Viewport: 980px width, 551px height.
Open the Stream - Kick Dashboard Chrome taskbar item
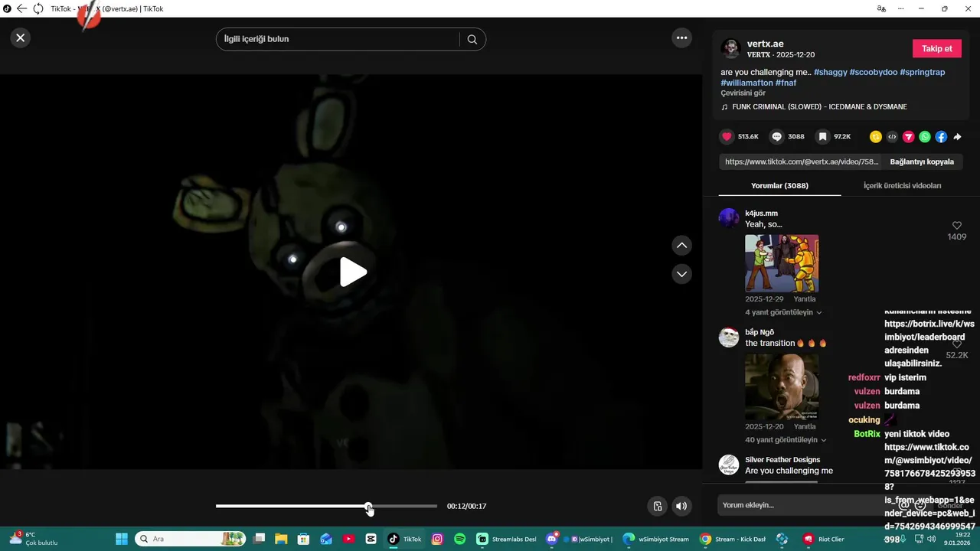coord(731,539)
